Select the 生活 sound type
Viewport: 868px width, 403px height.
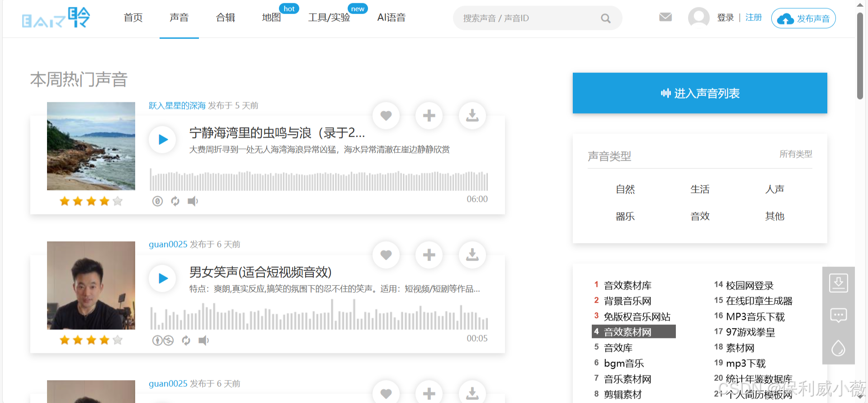(700, 190)
